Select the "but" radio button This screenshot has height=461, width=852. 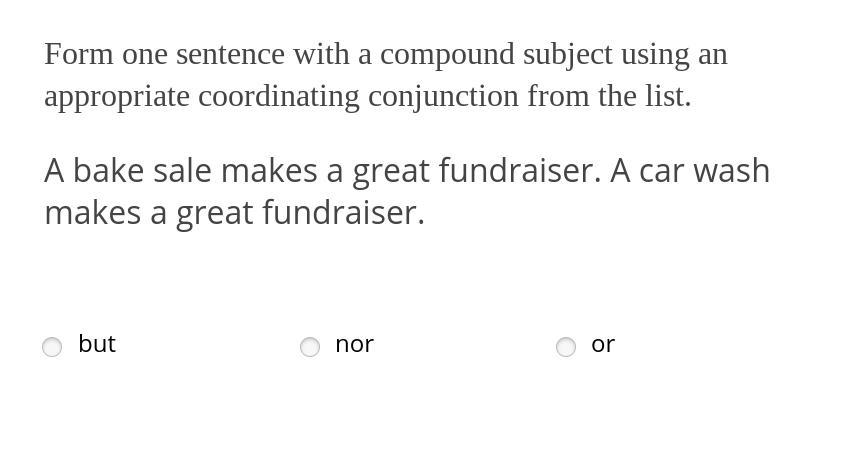[x=52, y=347]
